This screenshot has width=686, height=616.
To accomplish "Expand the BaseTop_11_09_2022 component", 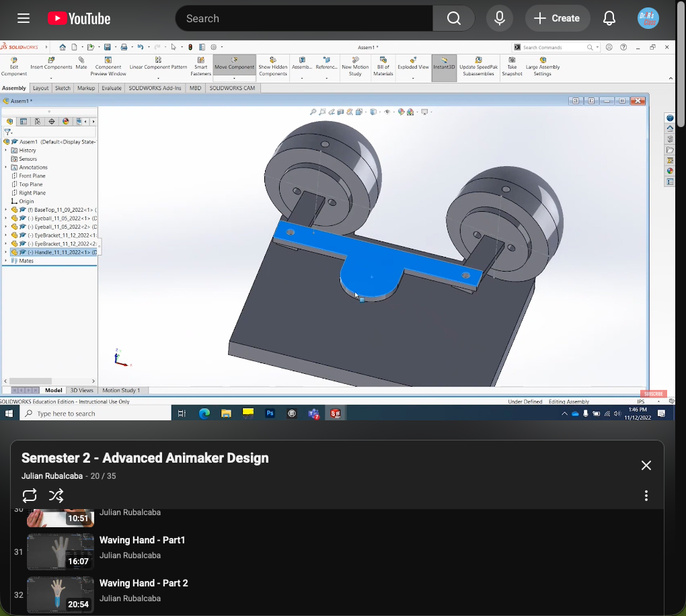I will tap(5, 210).
